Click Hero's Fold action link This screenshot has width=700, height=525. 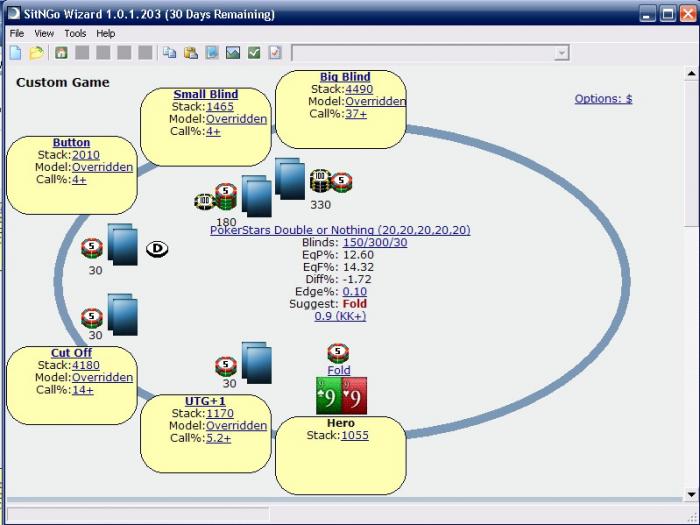[339, 370]
